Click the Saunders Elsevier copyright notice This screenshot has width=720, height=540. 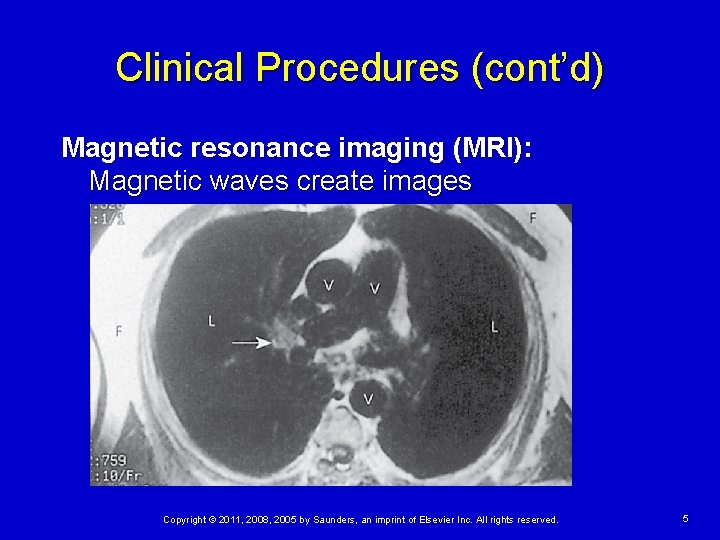point(361,520)
